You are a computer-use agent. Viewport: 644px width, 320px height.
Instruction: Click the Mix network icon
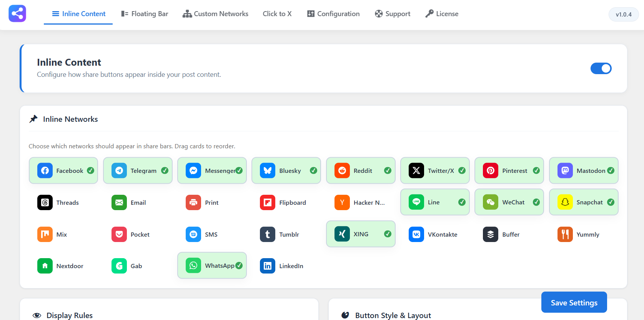pos(45,234)
